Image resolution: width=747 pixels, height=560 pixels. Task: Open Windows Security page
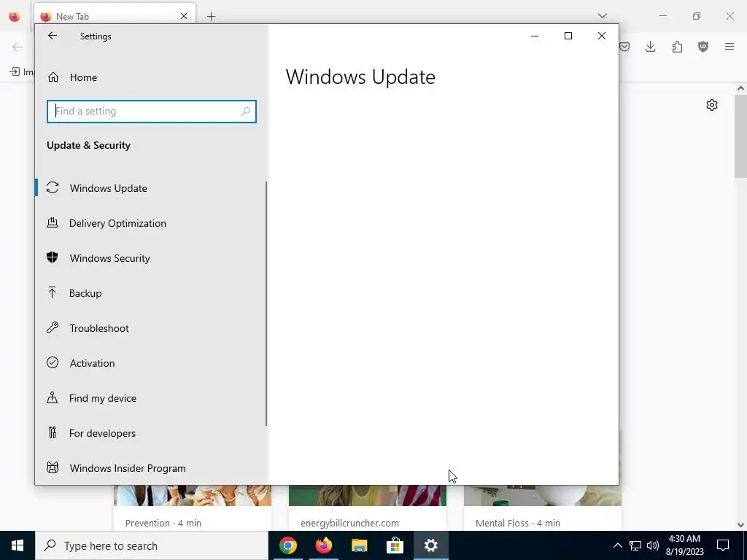tap(150, 258)
